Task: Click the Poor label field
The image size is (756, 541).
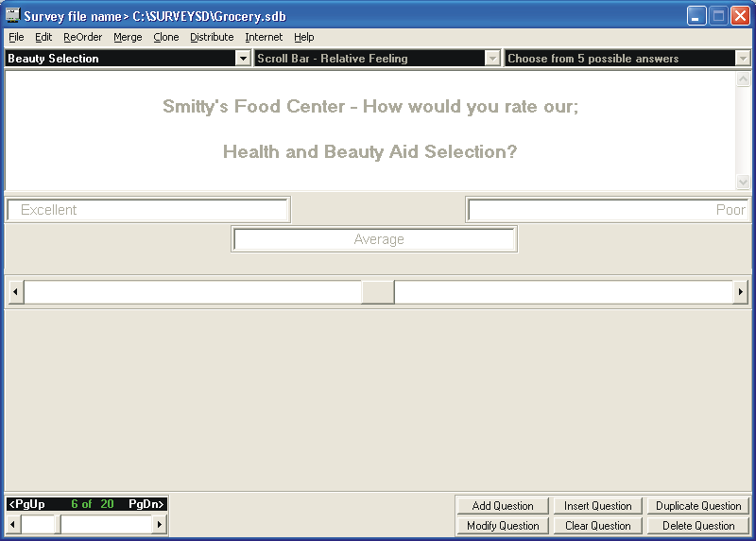Action: pyautogui.click(x=608, y=210)
